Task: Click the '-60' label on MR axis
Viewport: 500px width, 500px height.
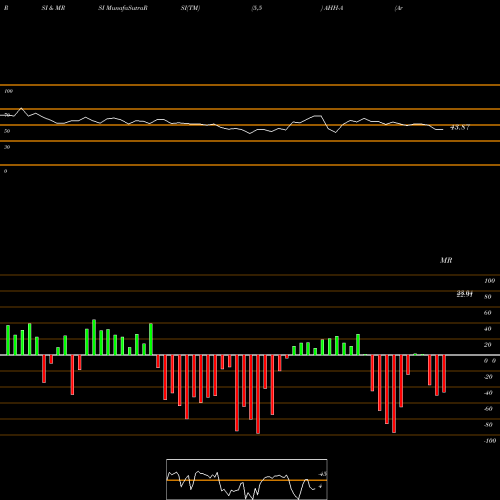Action: click(x=488, y=409)
